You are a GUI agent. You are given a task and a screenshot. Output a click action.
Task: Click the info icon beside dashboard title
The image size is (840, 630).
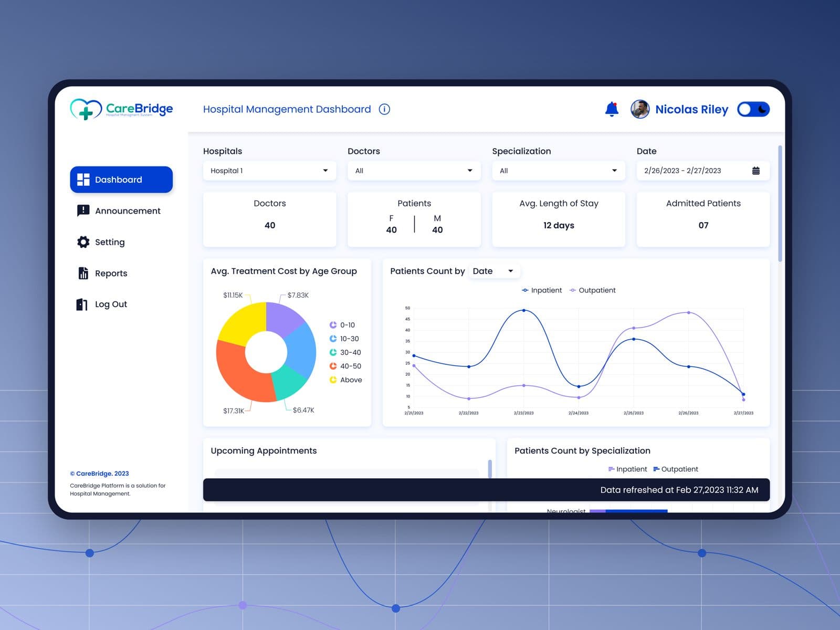(384, 109)
